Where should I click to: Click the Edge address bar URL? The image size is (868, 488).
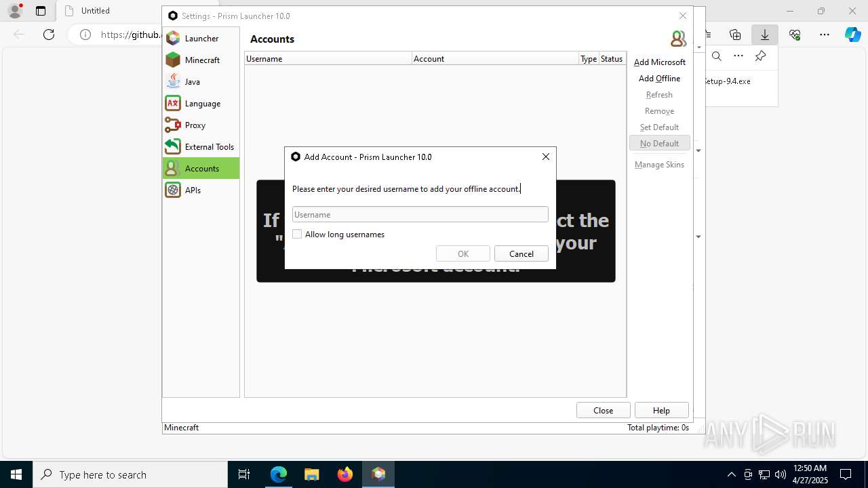[130, 35]
